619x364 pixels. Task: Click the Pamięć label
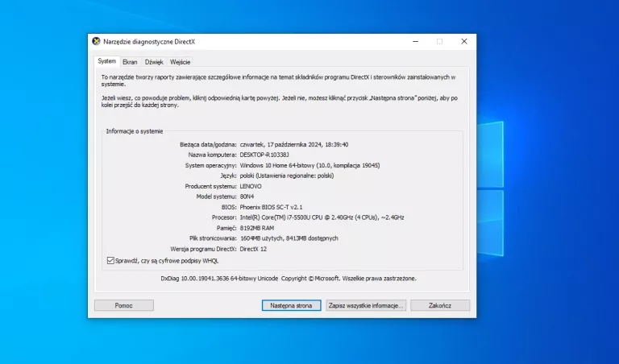tap(226, 228)
